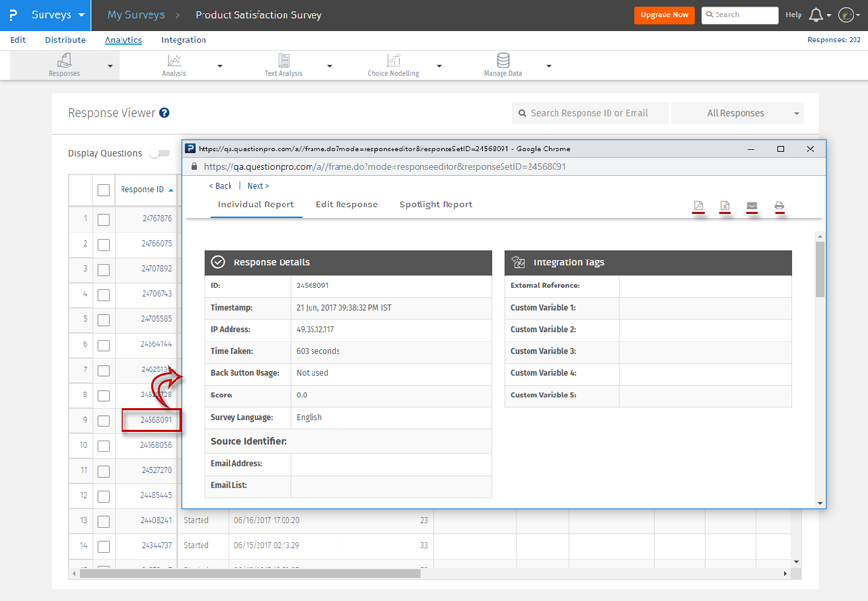Click the Upgrade Now button

point(664,15)
